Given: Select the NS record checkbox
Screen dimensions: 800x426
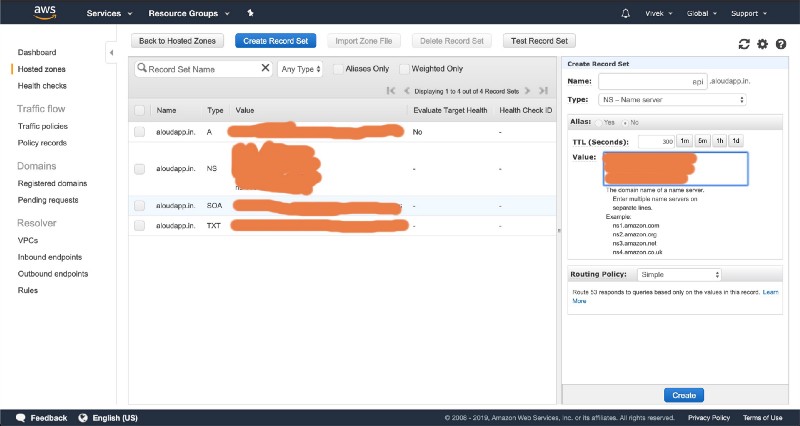Looking at the screenshot, I should pyautogui.click(x=139, y=169).
